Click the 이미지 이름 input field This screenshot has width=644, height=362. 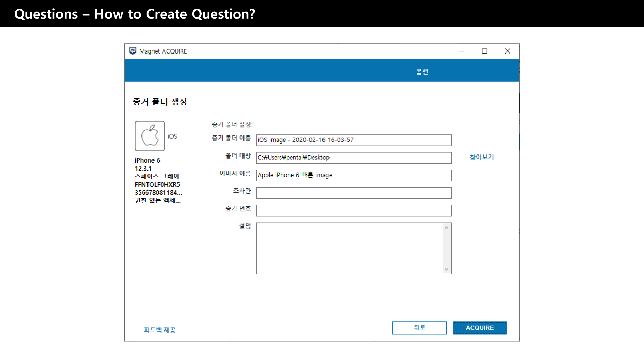(x=354, y=175)
